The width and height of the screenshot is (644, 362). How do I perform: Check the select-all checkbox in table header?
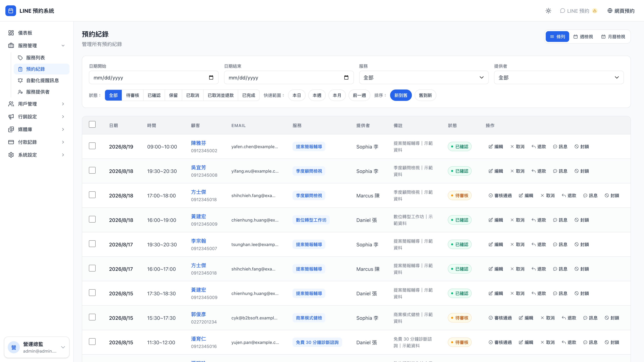pyautogui.click(x=92, y=124)
